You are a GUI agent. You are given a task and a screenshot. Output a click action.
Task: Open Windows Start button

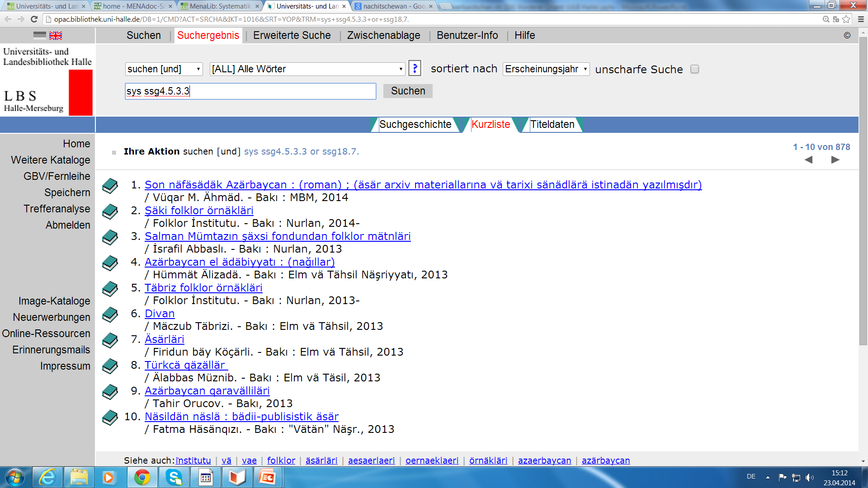pos(14,477)
